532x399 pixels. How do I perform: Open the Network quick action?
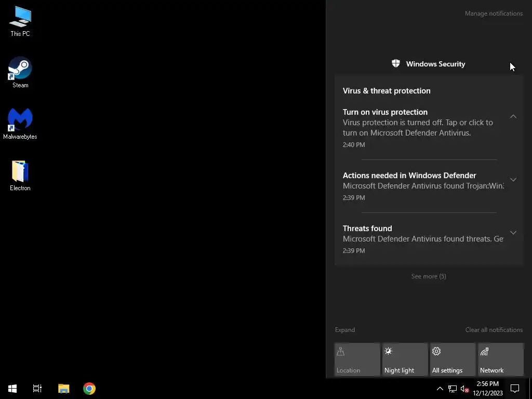[501, 360]
